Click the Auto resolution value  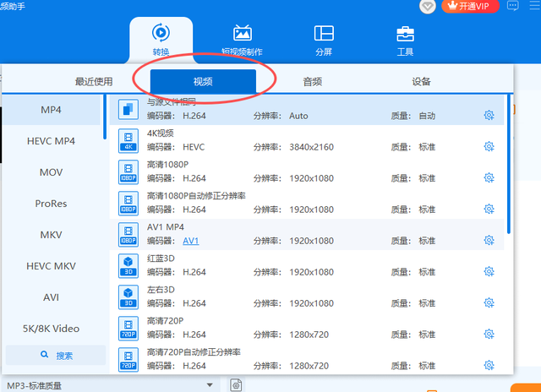[x=298, y=116]
